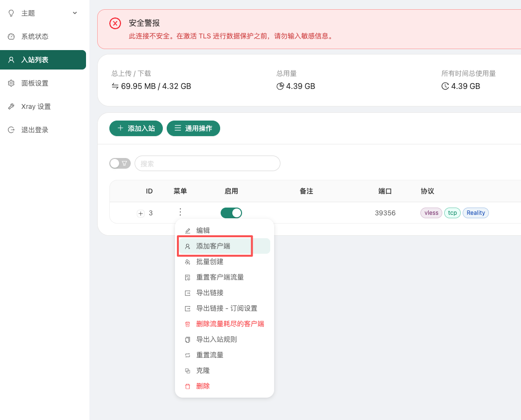Click the pencil icon beside 编辑
Screen dimensions: 521x420
pyautogui.click(x=188, y=231)
